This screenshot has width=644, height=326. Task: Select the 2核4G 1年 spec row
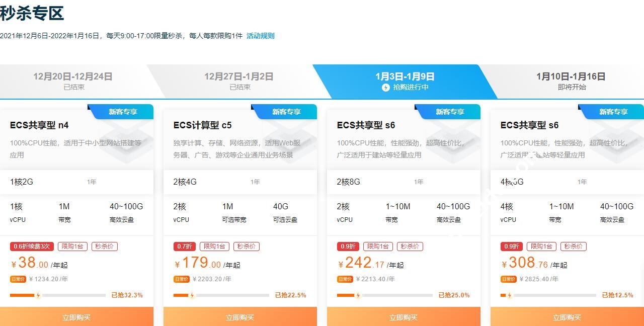240,182
